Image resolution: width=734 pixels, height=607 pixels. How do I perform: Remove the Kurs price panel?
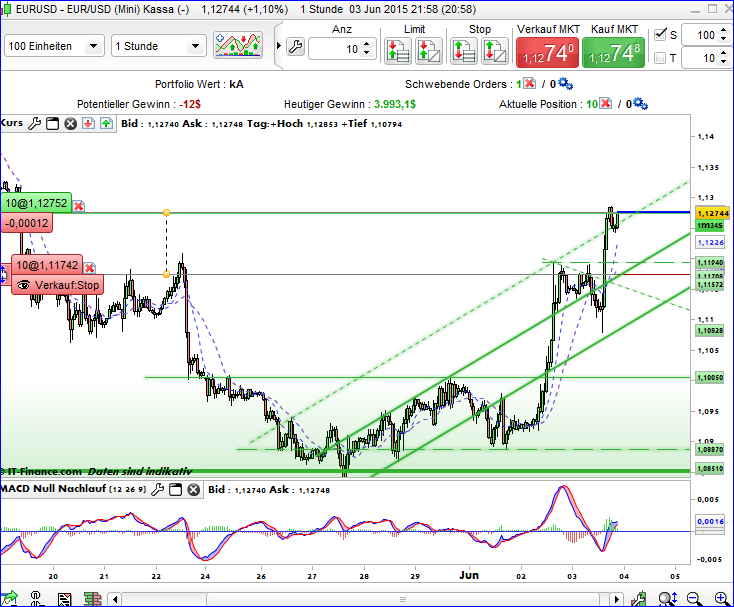coord(70,124)
